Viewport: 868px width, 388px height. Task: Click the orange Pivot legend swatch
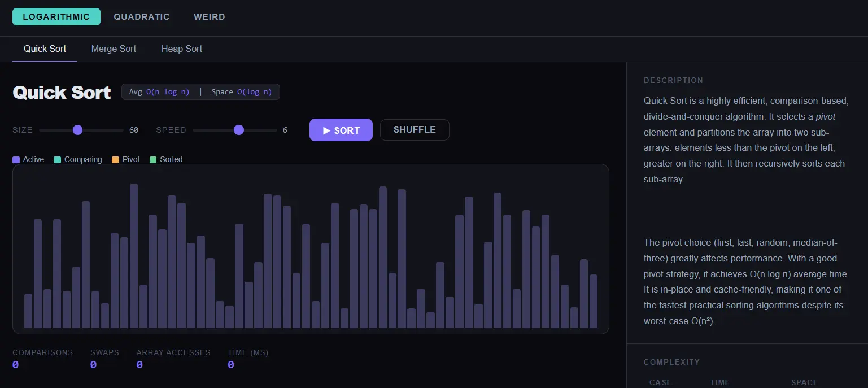pos(116,160)
